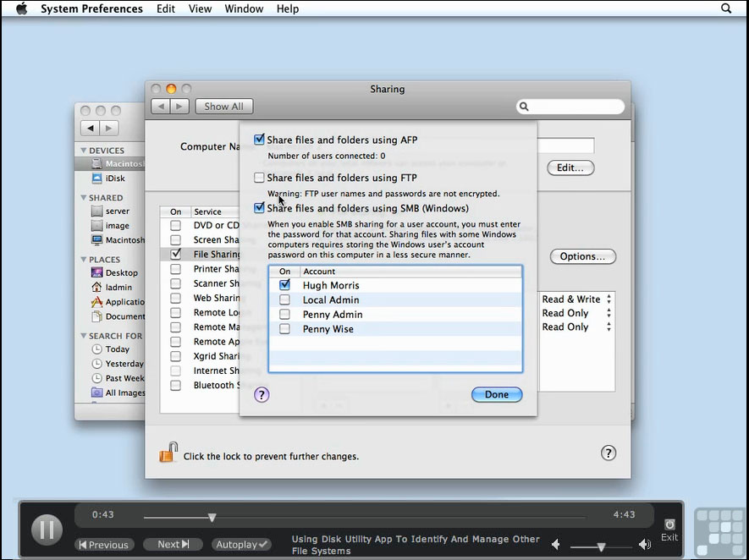Open the Help menu
The image size is (749, 560).
click(288, 8)
